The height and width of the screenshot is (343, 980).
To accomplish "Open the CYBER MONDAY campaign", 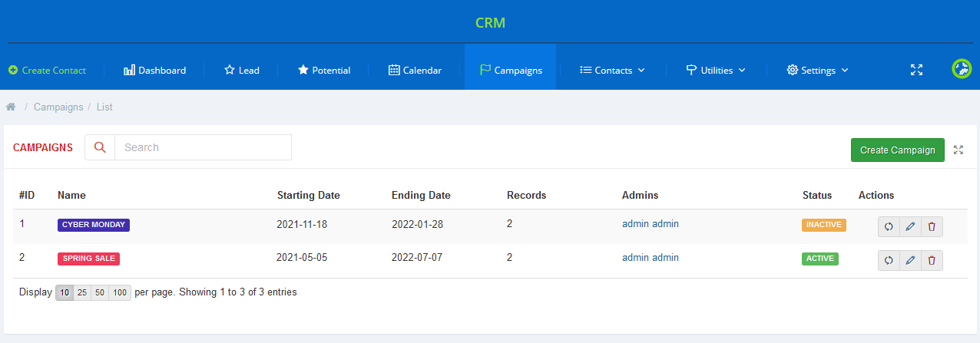I will 94,225.
